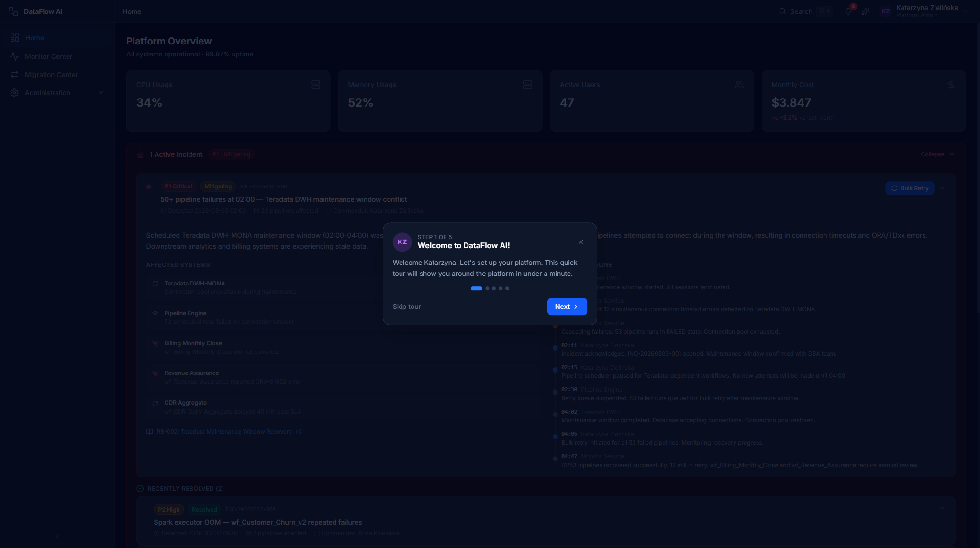Click the Monitor Center pulse icon
The image size is (980, 548).
pyautogui.click(x=14, y=56)
